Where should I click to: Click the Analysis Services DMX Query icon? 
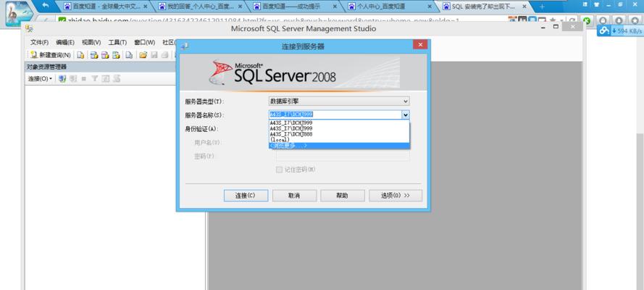tap(105, 55)
